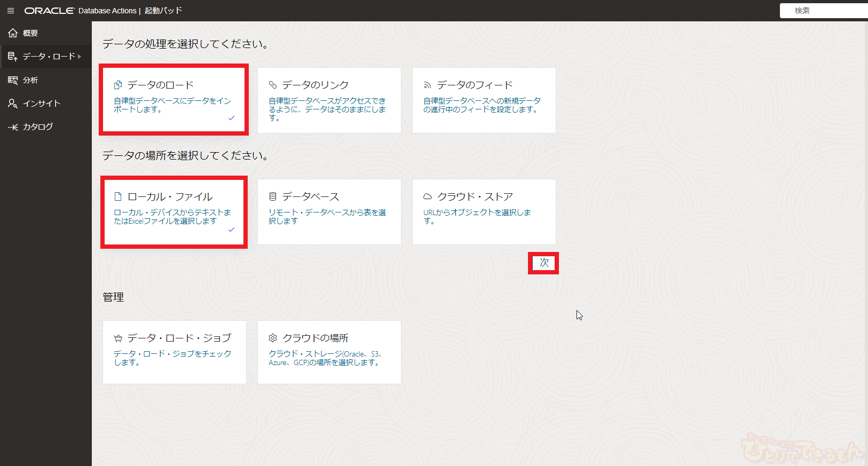Click the データのフィード feed icon

coord(427,85)
